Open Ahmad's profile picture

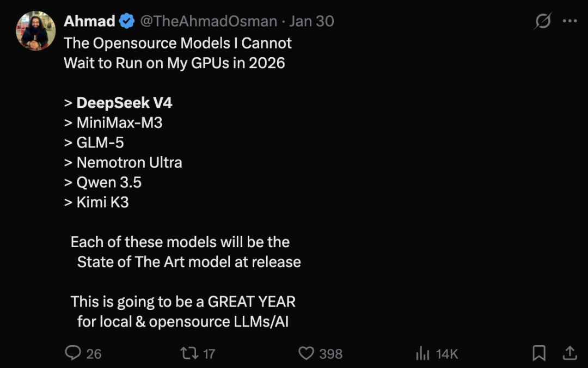[36, 30]
